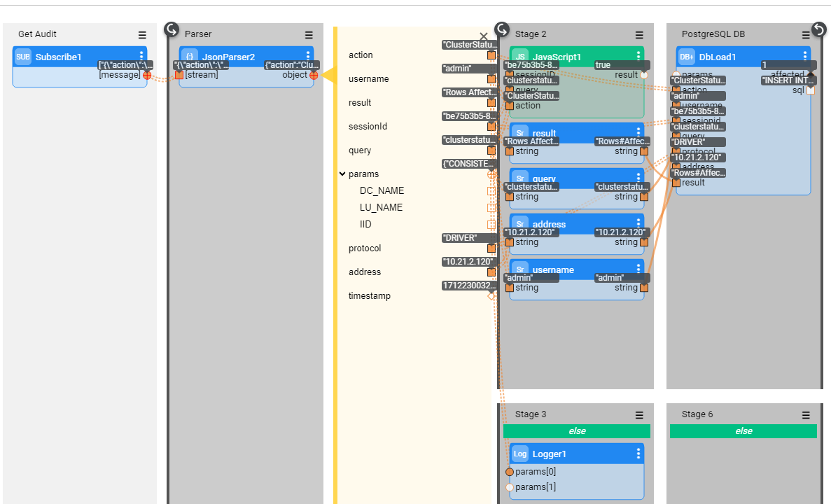Open the Get Audit stage hamburger menu
The width and height of the screenshot is (831, 504).
click(142, 34)
